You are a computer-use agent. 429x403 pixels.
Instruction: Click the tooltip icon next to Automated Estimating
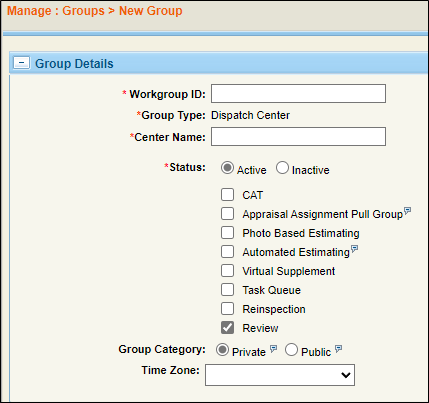(x=354, y=249)
